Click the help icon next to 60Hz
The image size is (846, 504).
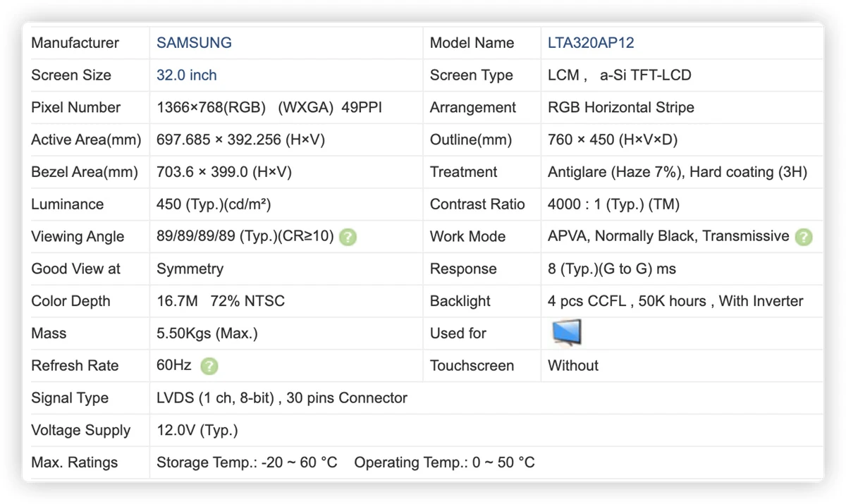(x=209, y=366)
